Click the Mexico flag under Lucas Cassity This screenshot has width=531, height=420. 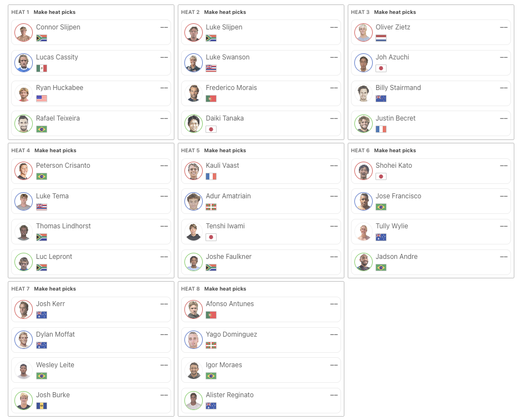42,68
